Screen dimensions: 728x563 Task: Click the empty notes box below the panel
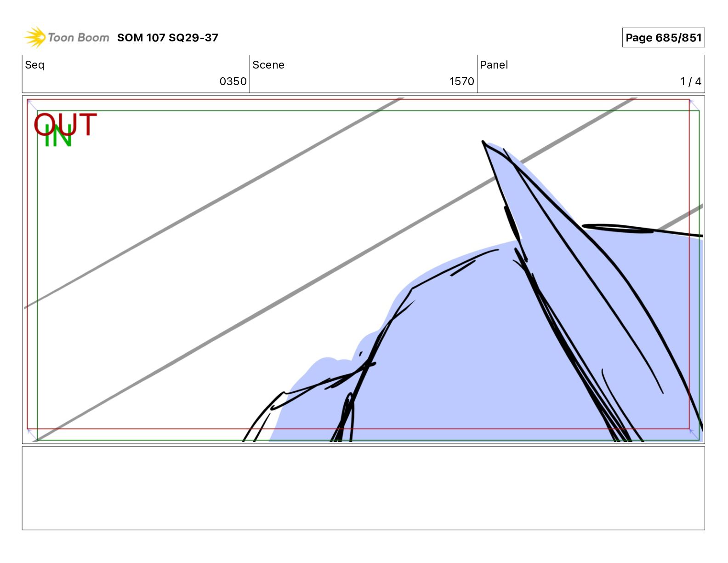363,488
